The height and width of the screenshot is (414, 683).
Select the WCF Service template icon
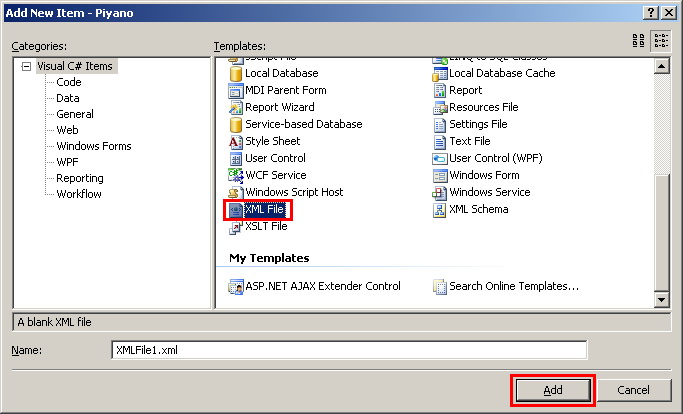click(236, 176)
